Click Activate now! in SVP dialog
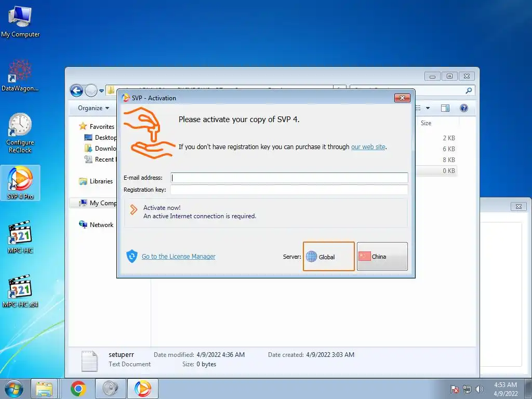Screen dimensions: 532x399 [265, 212]
